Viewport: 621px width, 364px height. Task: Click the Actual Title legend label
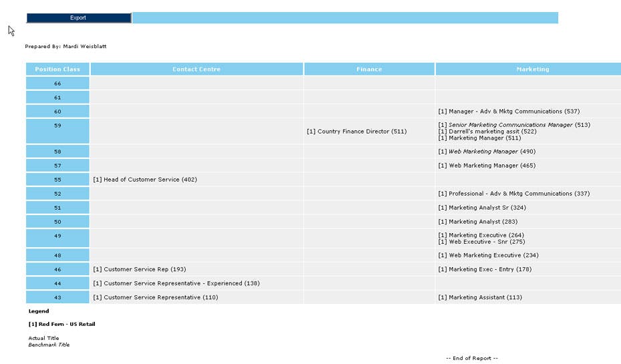(x=43, y=338)
